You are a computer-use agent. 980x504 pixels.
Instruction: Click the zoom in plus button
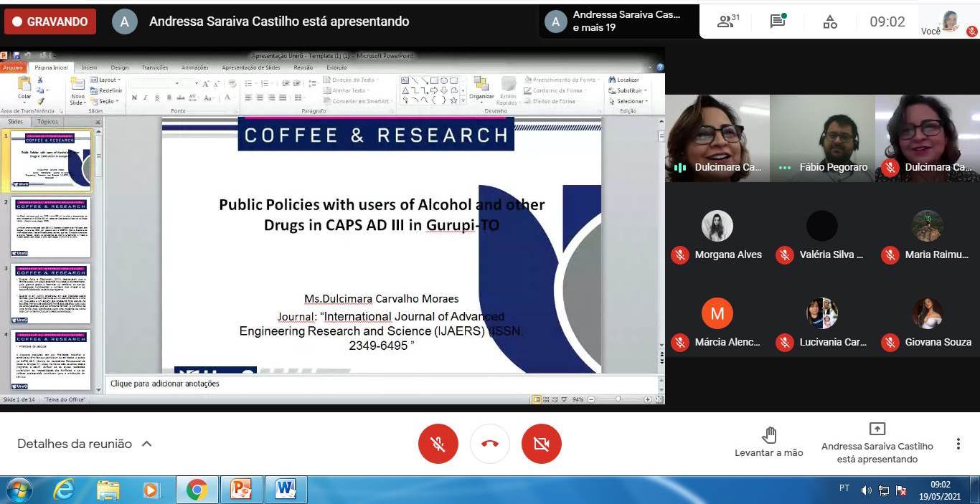click(648, 399)
